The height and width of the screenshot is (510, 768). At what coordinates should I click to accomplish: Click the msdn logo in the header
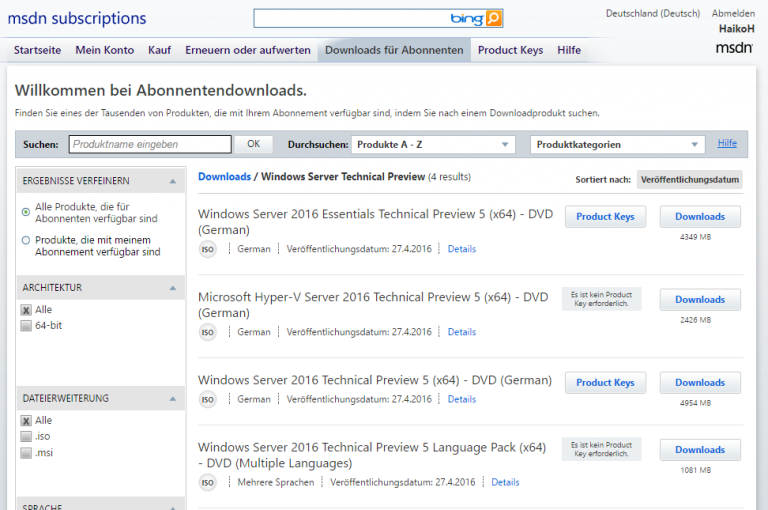pyautogui.click(x=734, y=48)
